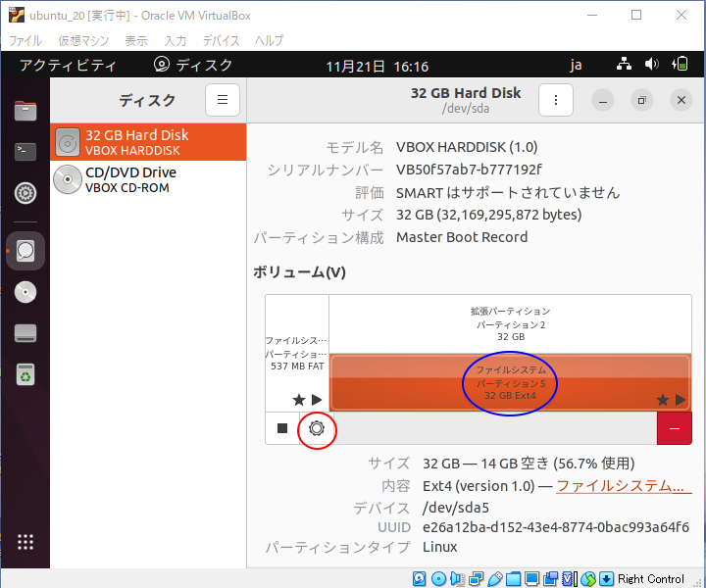The image size is (706, 588).
Task: Select the Partition 5 32 GB Ext4 block
Action: point(510,382)
